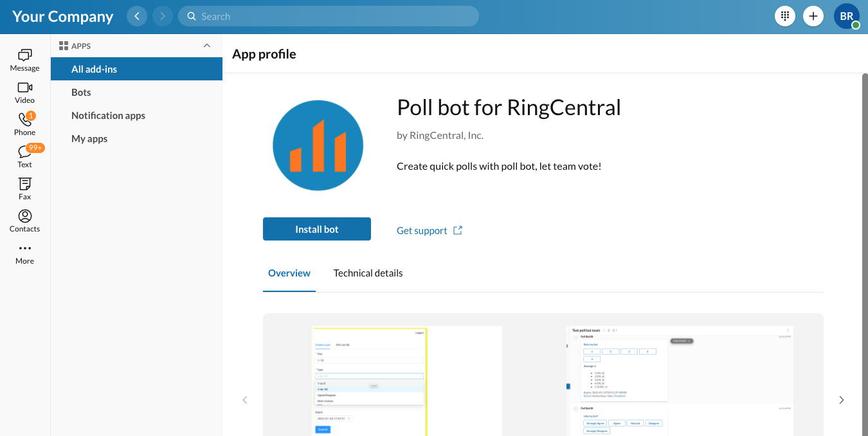Image resolution: width=868 pixels, height=436 pixels.
Task: Show previous screenshot in carousel
Action: [x=244, y=400]
